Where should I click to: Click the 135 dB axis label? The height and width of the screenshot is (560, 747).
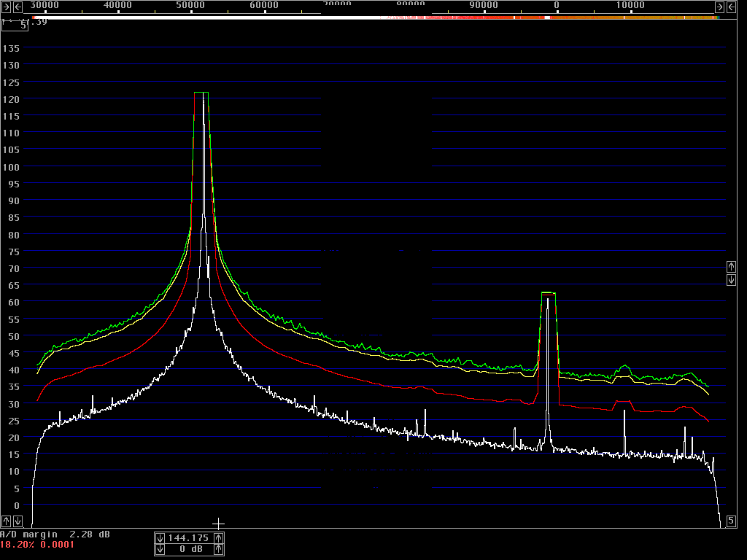click(11, 49)
